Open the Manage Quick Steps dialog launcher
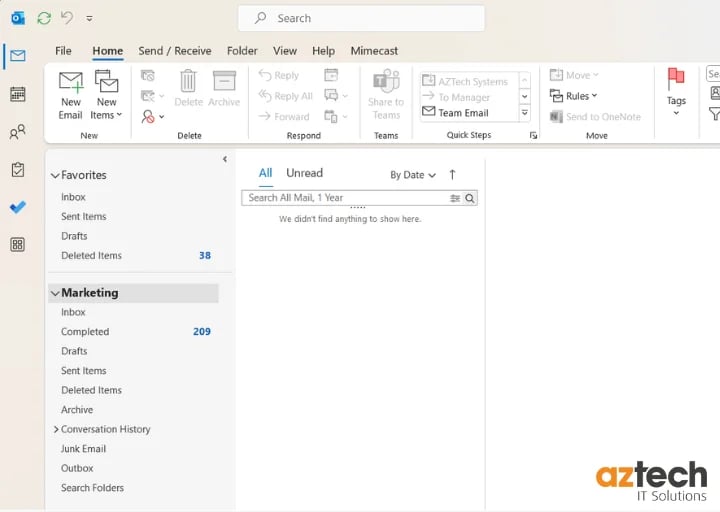 pyautogui.click(x=533, y=135)
